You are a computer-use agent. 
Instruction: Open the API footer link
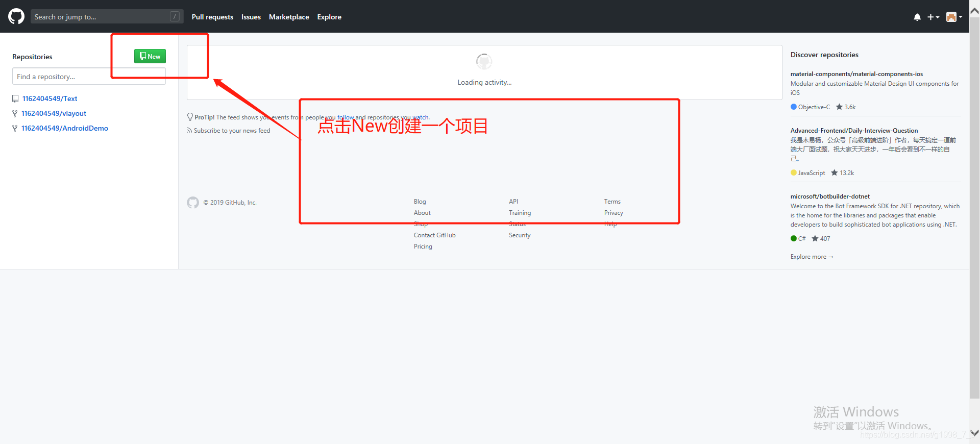(513, 202)
